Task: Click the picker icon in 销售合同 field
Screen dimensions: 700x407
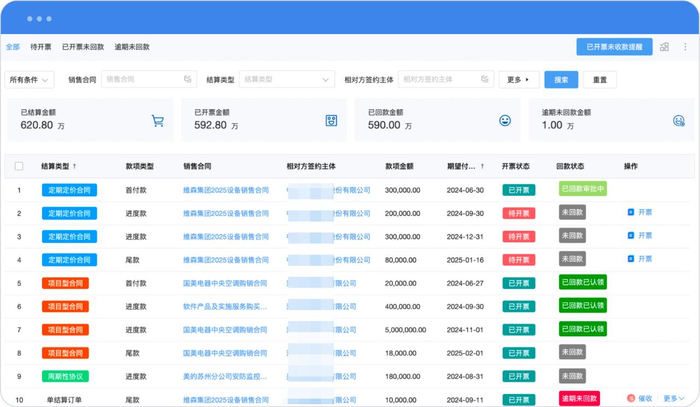Action: point(187,79)
